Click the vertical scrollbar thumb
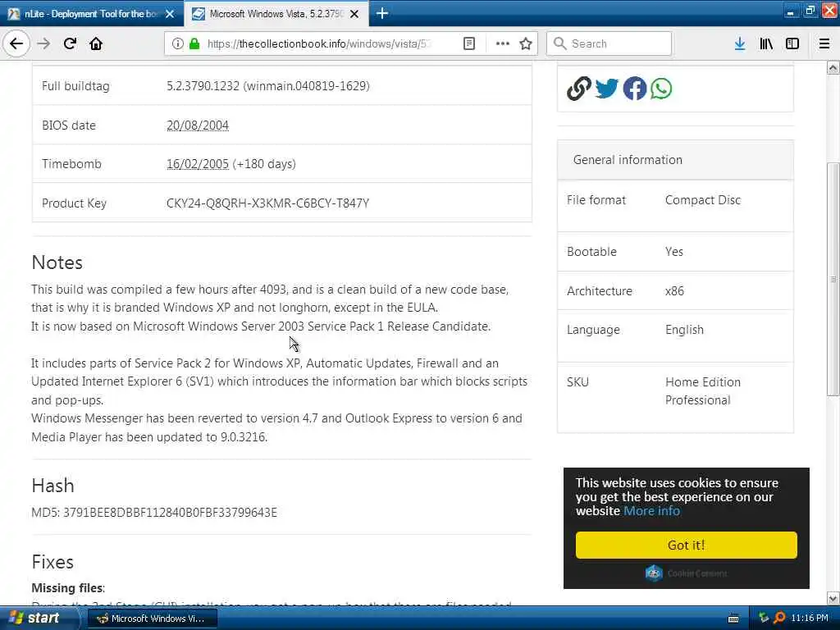This screenshot has width=840, height=630. (833, 279)
